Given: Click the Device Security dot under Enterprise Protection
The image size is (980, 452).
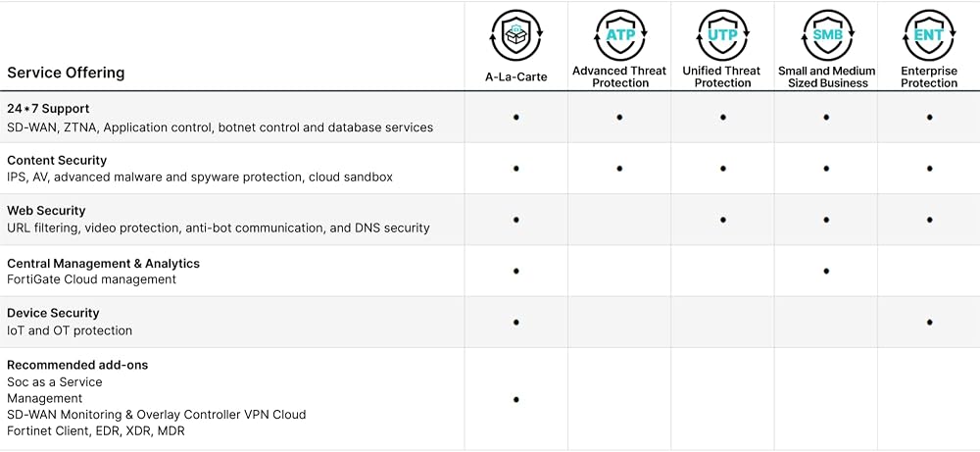Looking at the screenshot, I should click(929, 323).
